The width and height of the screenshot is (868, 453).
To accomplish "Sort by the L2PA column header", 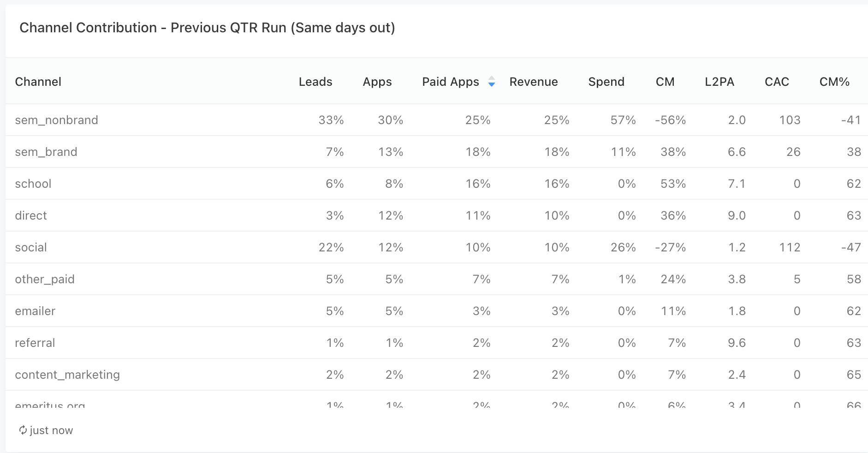I will (x=719, y=82).
